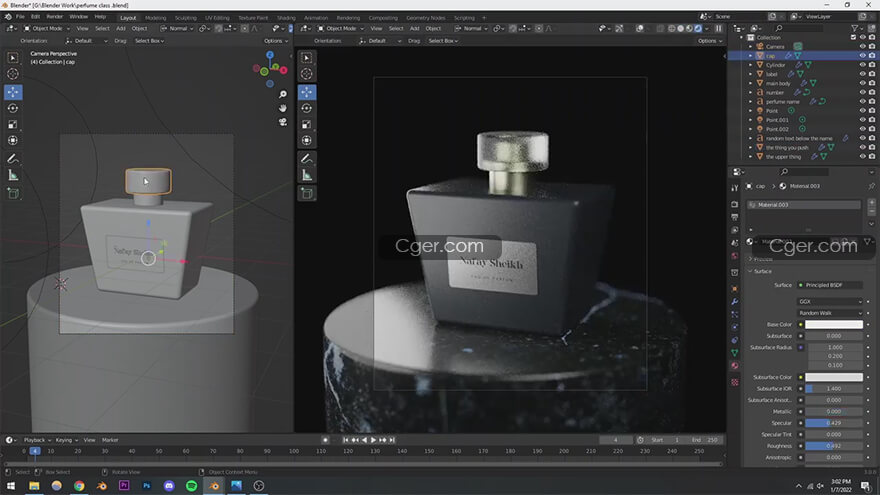Viewport: 880px width, 495px height.
Task: Select the Transform tool in left viewport
Action: tap(13, 140)
